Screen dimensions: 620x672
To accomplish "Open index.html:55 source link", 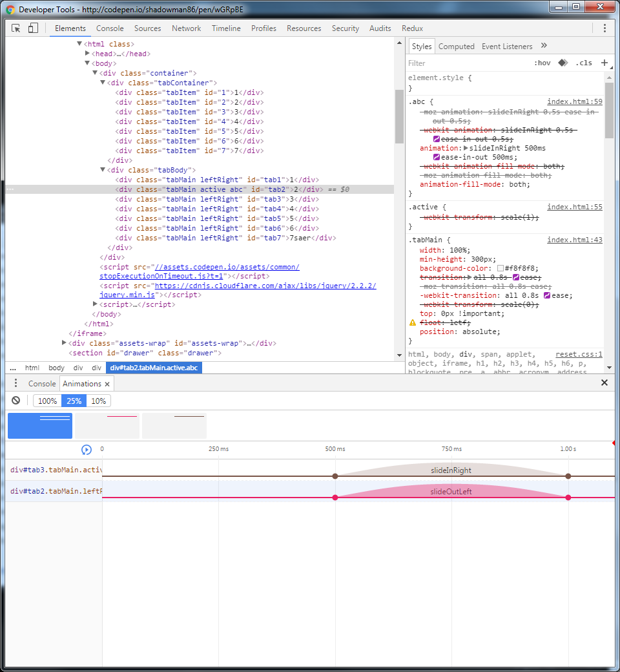I will pos(575,207).
